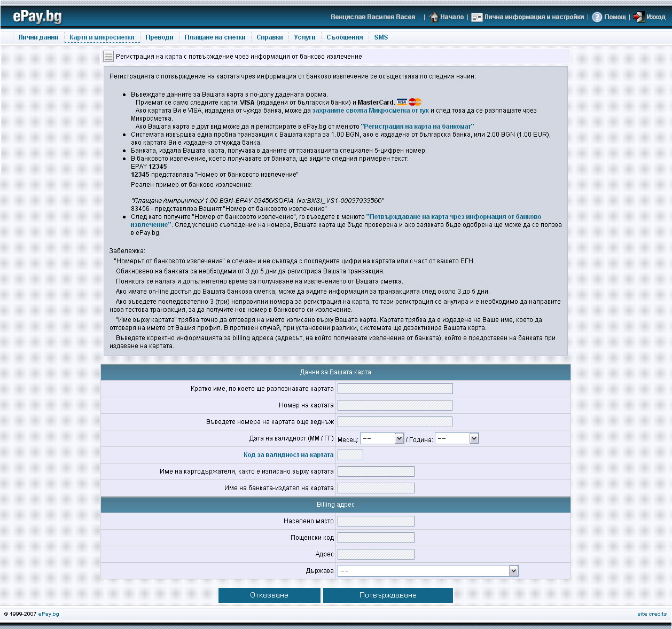
Task: Focus the issuing bank name field
Action: coord(376,488)
